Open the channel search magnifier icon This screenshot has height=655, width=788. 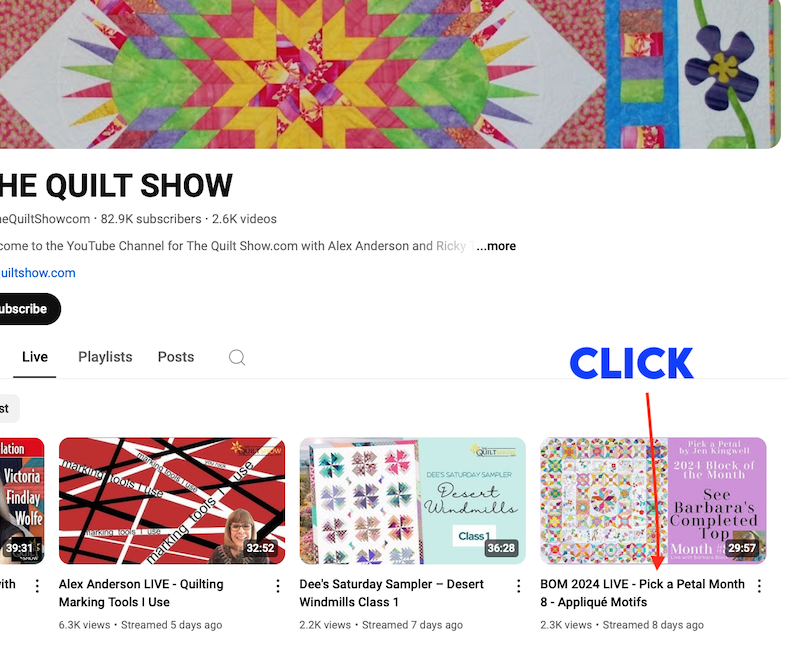click(237, 357)
